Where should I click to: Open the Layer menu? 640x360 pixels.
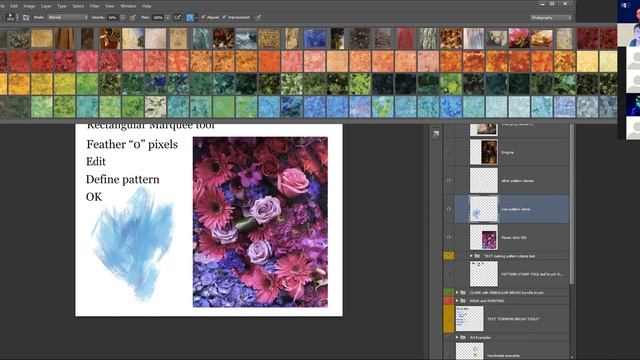pyautogui.click(x=46, y=6)
